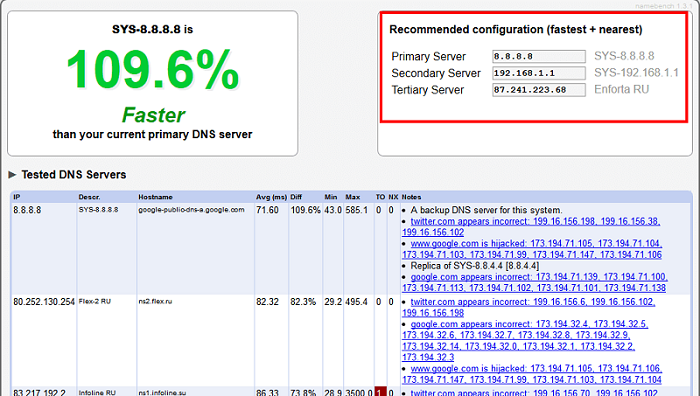Open Infoline twitter.com incorrect 199.16.156.70 link
The height and width of the screenshot is (396, 700).
coord(534,392)
